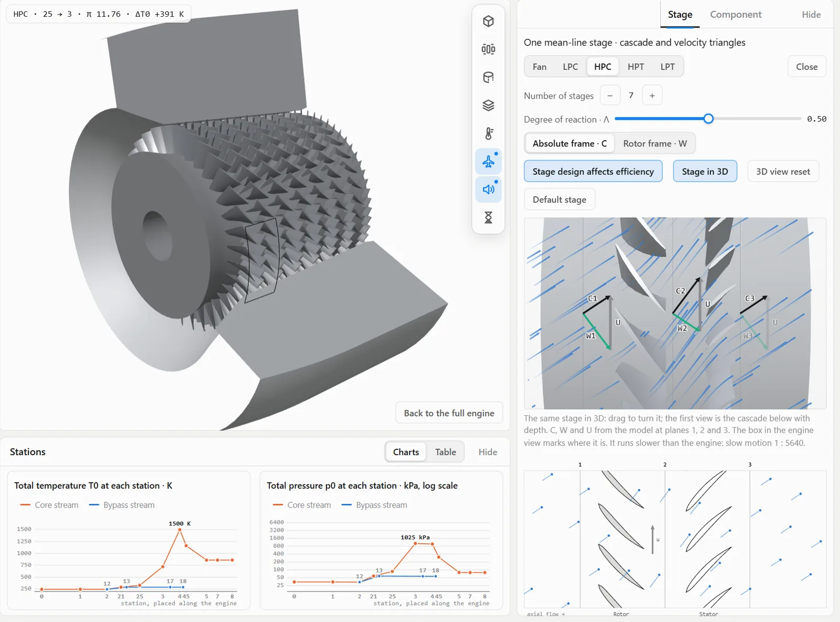Switch to the Stage tab
The image size is (840, 622).
(680, 15)
